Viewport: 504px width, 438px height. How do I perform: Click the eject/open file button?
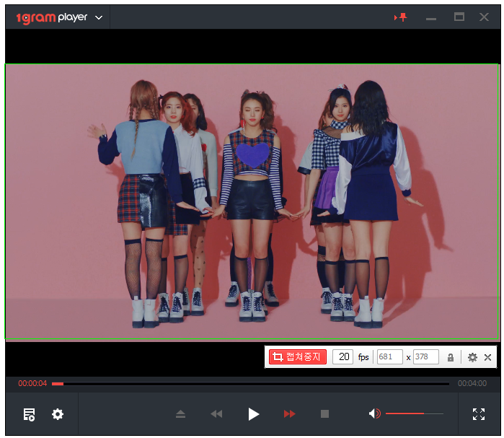pos(181,414)
